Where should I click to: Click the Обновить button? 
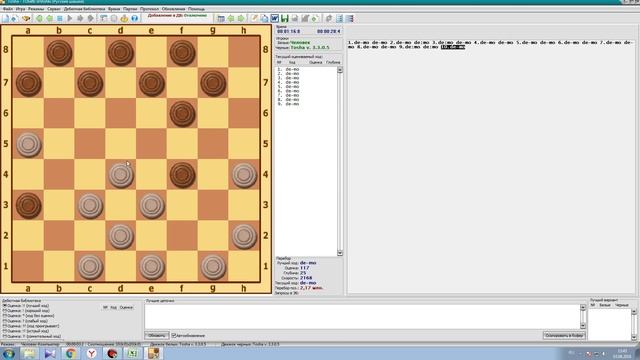(157, 336)
